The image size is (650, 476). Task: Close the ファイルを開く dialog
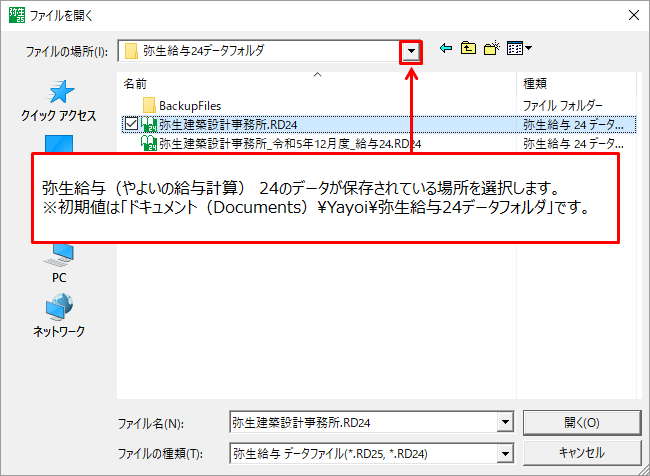coord(633,16)
